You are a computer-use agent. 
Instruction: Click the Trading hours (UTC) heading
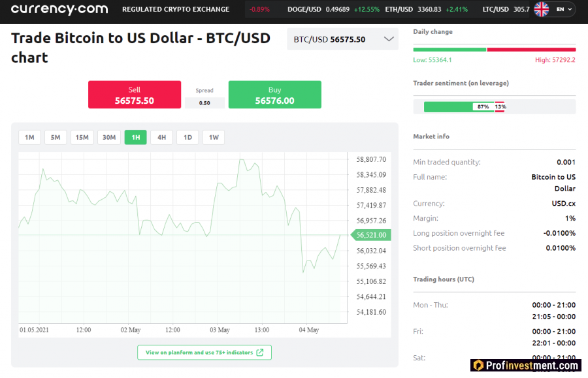[x=444, y=279]
